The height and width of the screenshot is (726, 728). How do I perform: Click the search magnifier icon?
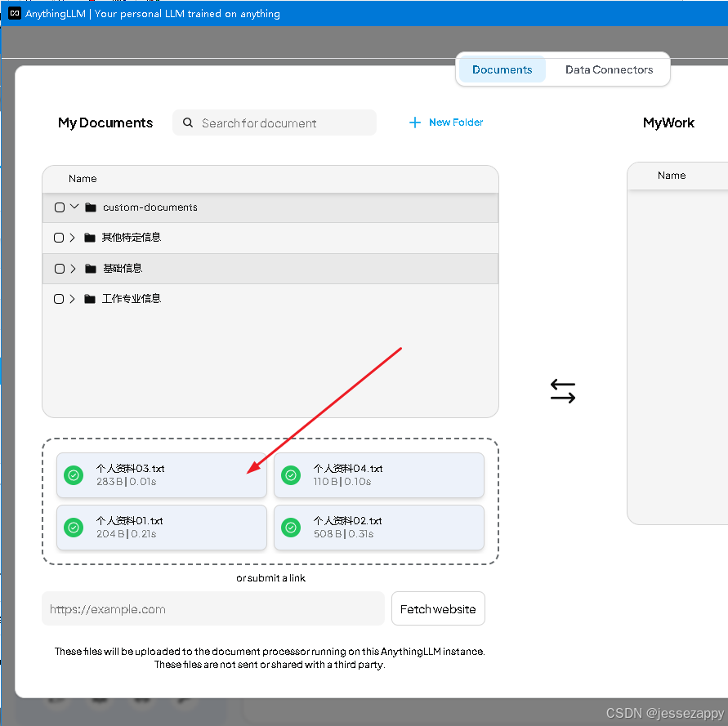188,122
